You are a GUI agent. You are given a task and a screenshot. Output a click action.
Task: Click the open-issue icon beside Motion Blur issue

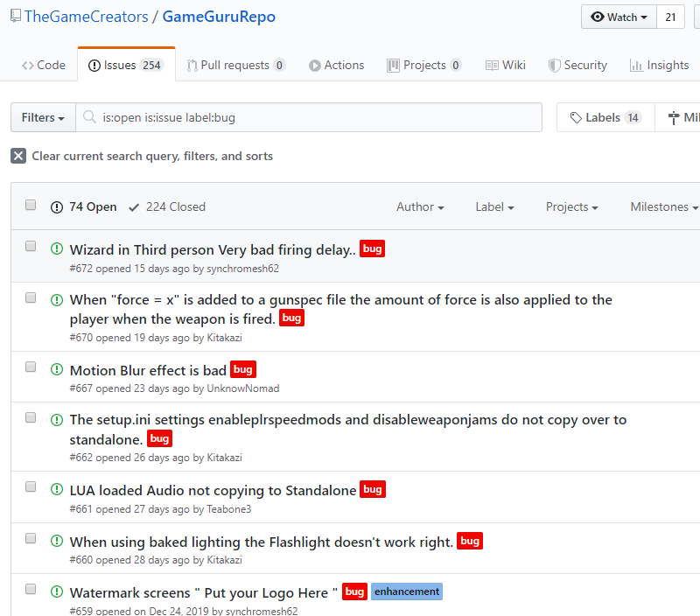(57, 369)
